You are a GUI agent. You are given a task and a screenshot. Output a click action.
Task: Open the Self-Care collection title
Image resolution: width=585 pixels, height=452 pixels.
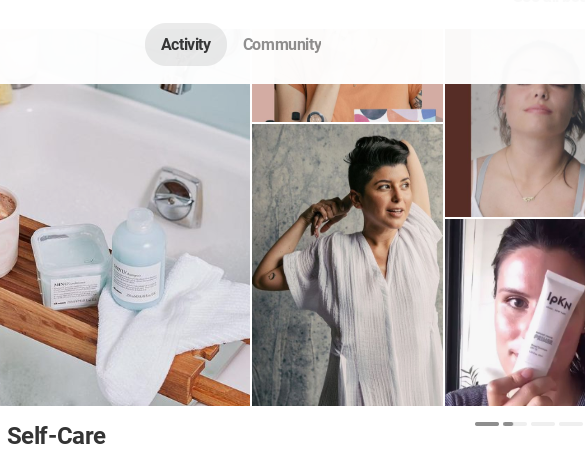pos(56,436)
